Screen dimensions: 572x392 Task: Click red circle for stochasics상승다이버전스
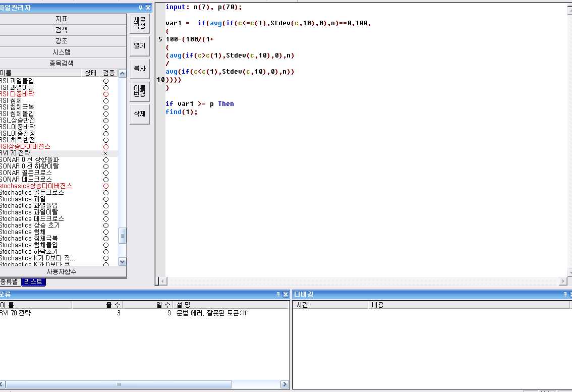coord(105,186)
